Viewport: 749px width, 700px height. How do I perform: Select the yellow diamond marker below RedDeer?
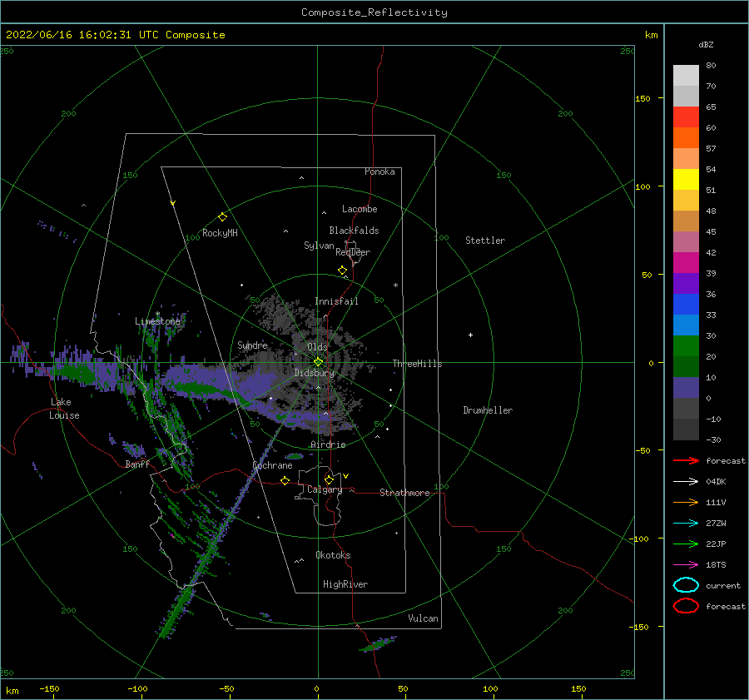343,271
